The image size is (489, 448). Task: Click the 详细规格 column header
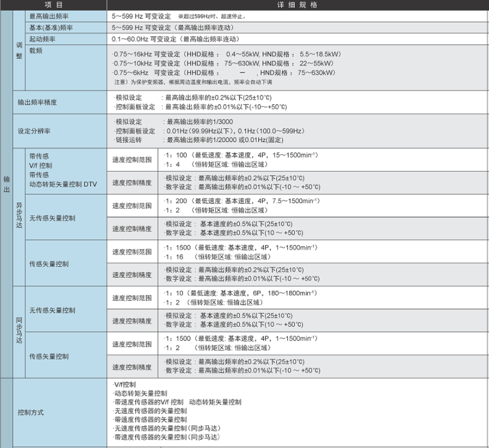pyautogui.click(x=298, y=4)
